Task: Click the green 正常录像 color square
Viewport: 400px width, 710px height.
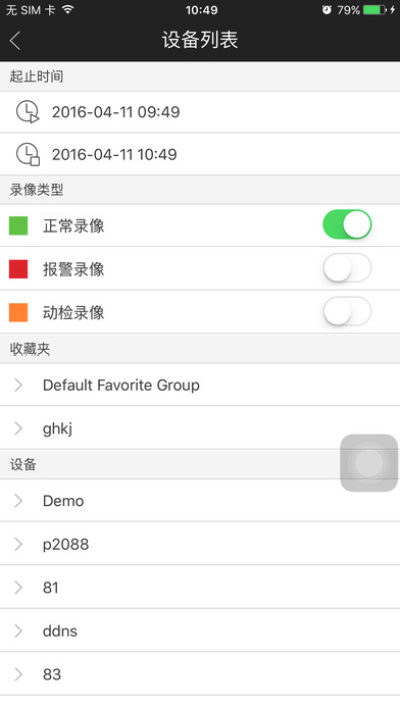Action: click(x=19, y=225)
